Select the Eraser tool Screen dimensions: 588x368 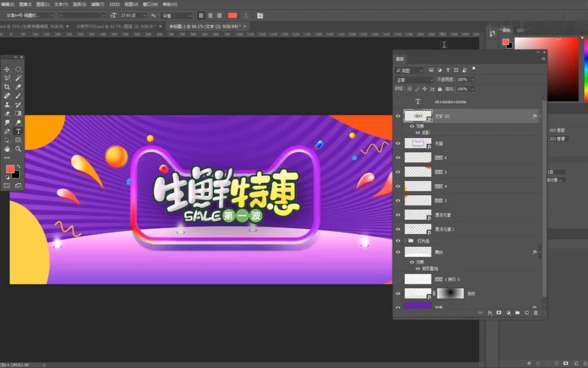pyautogui.click(x=7, y=113)
